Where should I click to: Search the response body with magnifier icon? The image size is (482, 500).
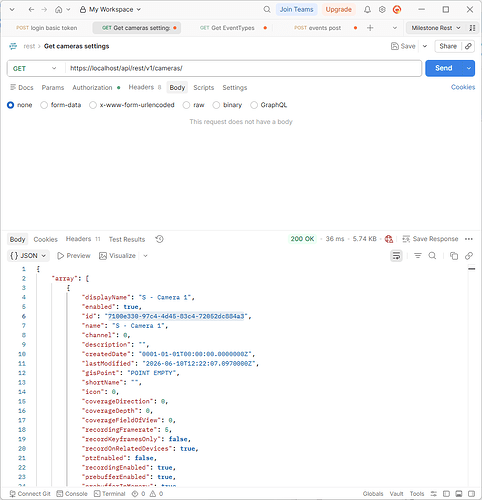(432, 256)
